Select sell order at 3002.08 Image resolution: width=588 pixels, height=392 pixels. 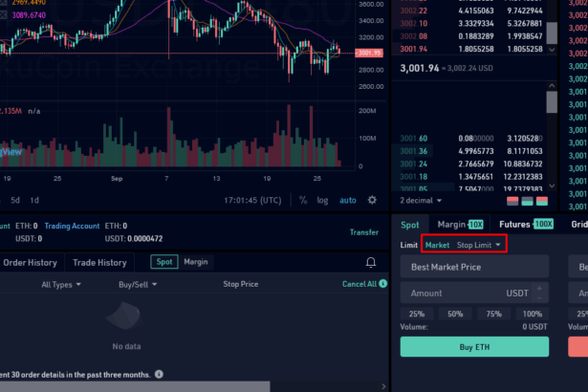pos(472,36)
